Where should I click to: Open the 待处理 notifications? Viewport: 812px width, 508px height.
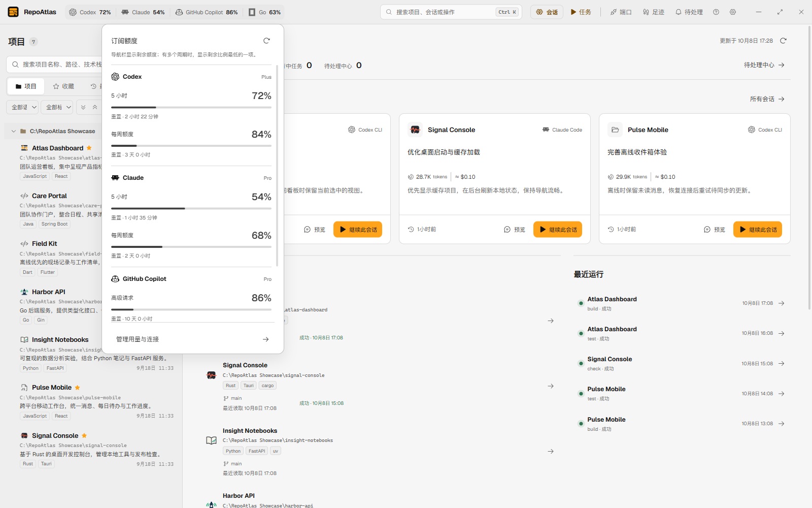click(x=689, y=12)
